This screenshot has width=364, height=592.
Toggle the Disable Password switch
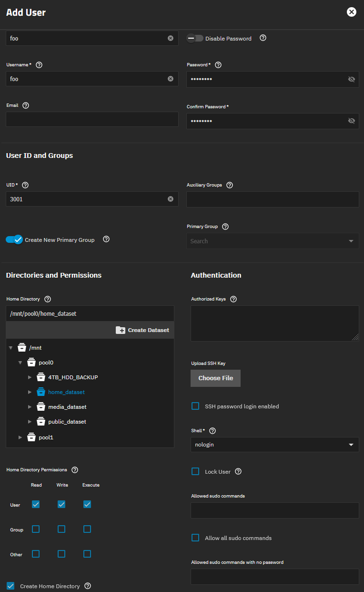point(195,38)
